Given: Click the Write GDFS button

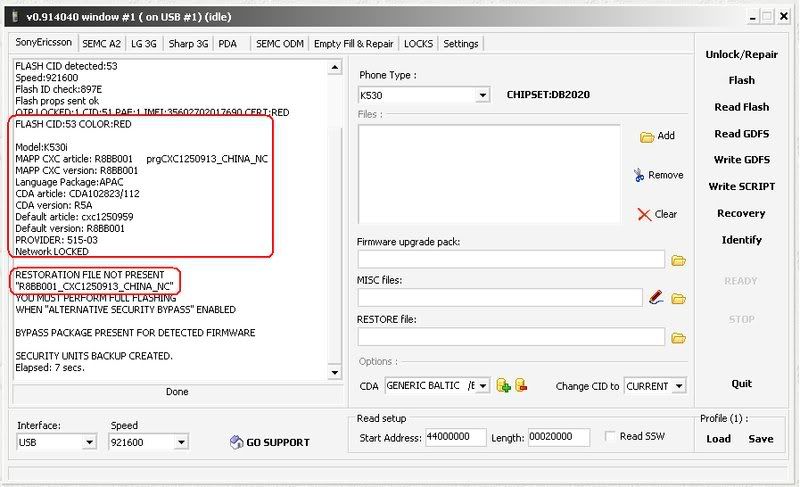Looking at the screenshot, I should pyautogui.click(x=741, y=160).
